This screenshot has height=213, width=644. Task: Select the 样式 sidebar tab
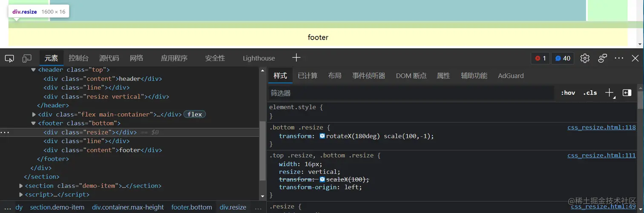click(x=280, y=76)
